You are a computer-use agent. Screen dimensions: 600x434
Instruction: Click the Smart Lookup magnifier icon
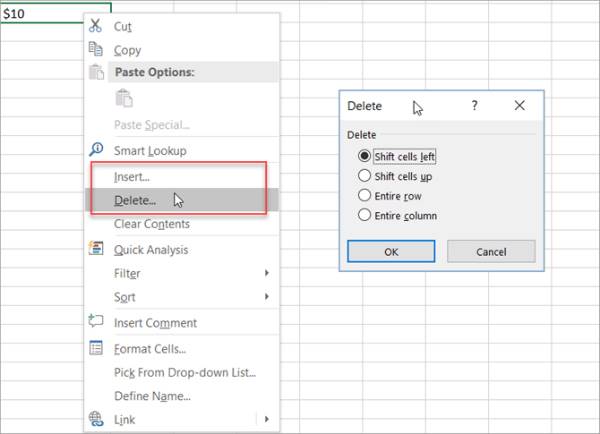(x=96, y=149)
